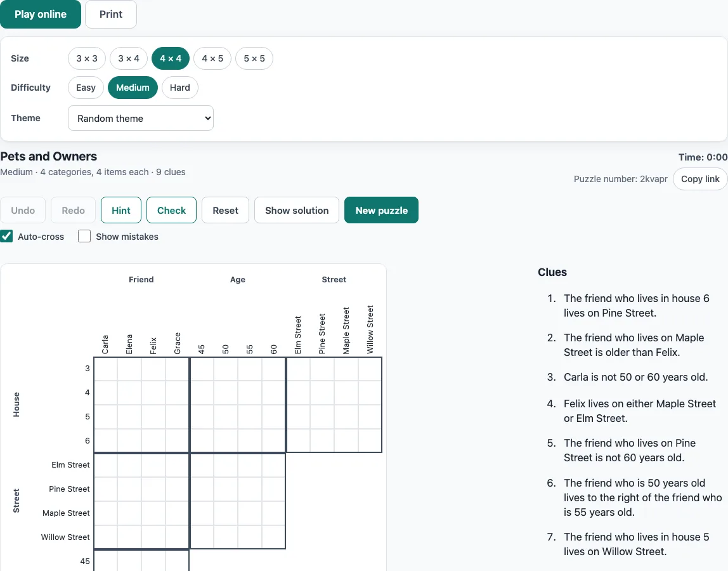Mark grid cell house 4 and age 50
This screenshot has width=728, height=571.
(x=226, y=393)
